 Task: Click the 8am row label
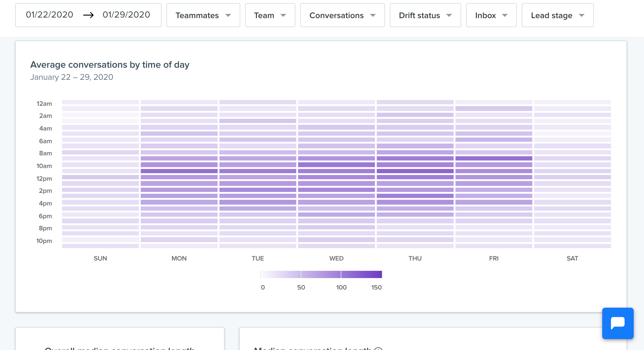(x=45, y=153)
